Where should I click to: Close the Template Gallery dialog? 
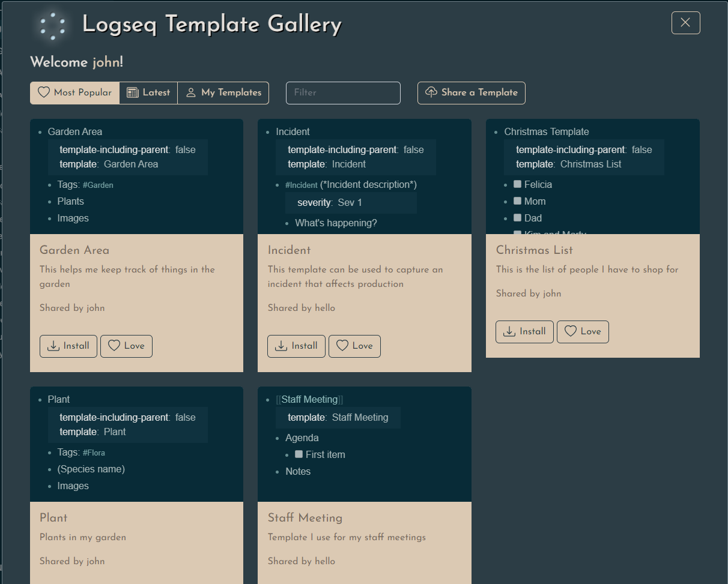point(685,23)
